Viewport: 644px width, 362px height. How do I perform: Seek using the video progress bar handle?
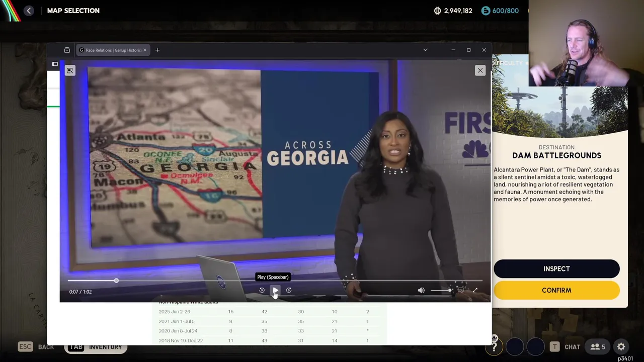point(116,281)
